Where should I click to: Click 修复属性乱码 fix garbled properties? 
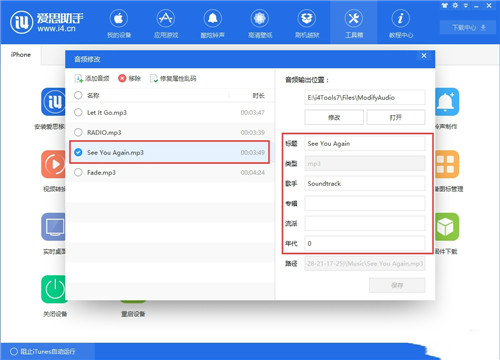pos(173,78)
